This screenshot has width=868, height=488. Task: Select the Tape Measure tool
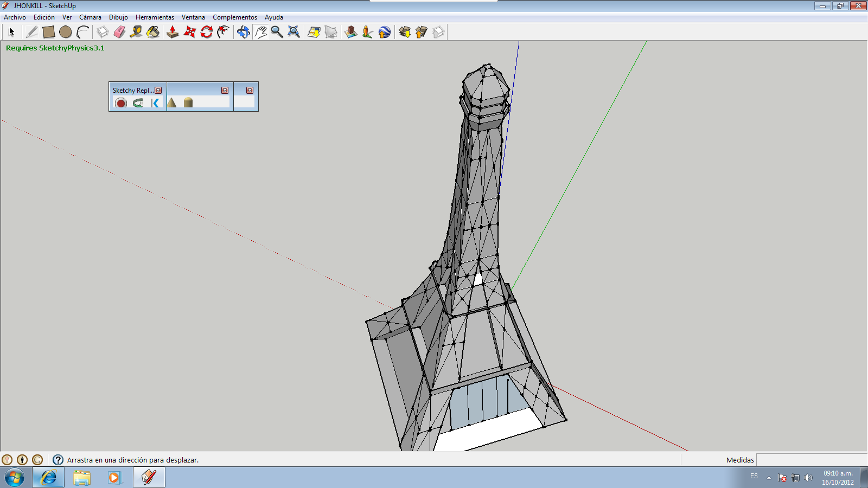tap(136, 32)
